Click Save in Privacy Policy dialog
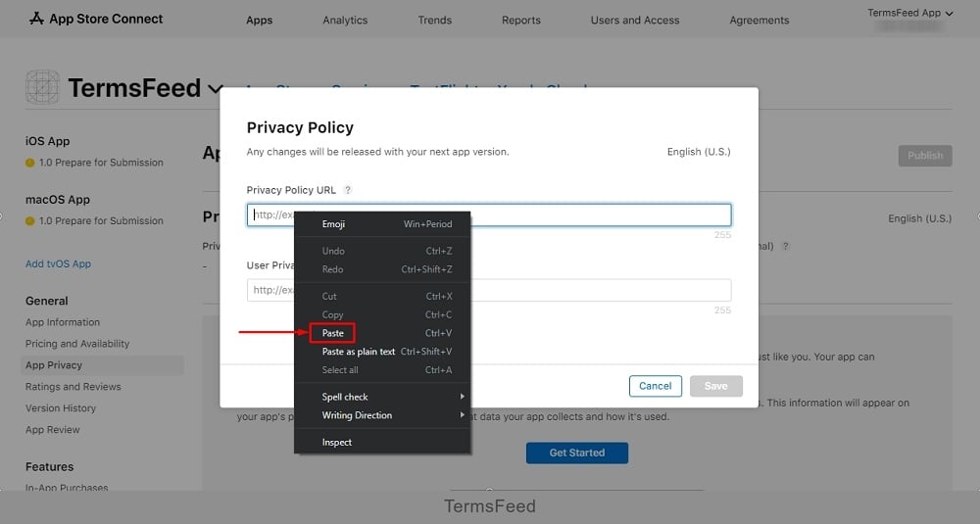The width and height of the screenshot is (980, 524). (x=716, y=386)
